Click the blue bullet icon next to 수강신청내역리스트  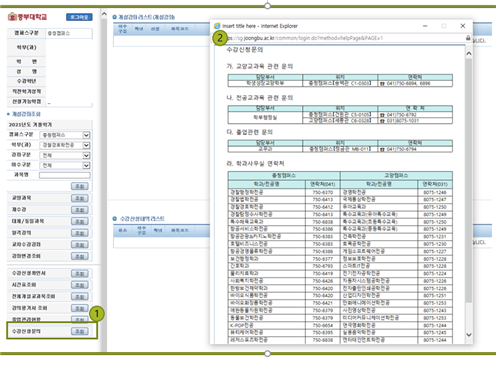click(115, 219)
